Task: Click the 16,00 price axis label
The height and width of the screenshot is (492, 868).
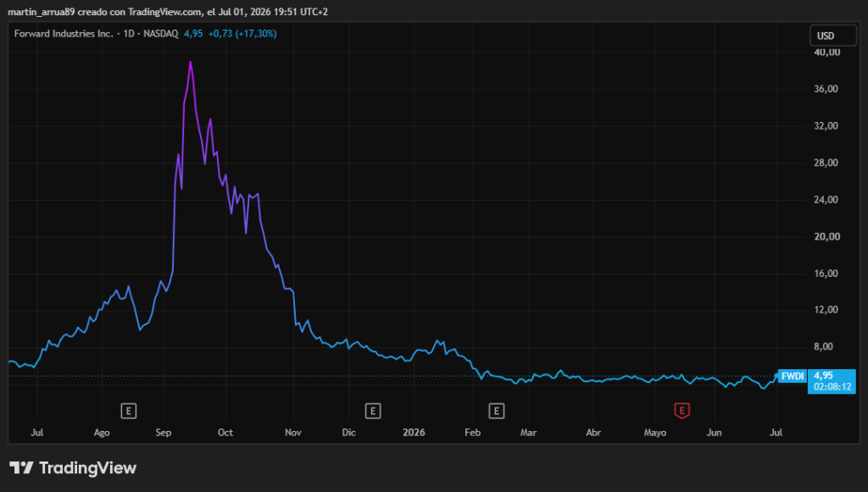Action: (826, 274)
